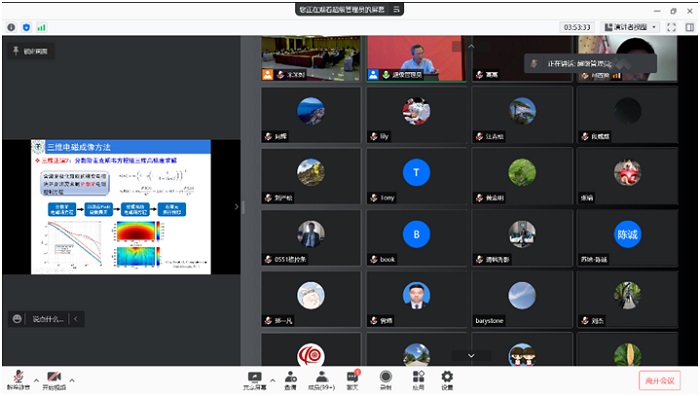Open the apps grid icon
The height and width of the screenshot is (396, 700).
click(x=418, y=381)
